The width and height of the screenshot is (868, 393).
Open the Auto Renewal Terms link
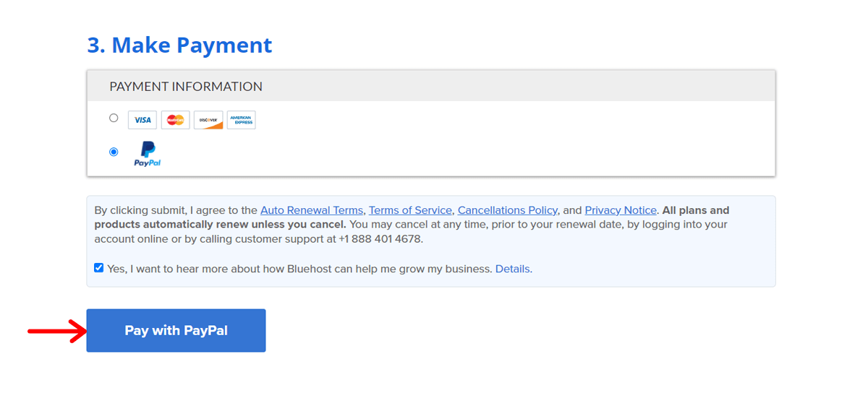[312, 210]
